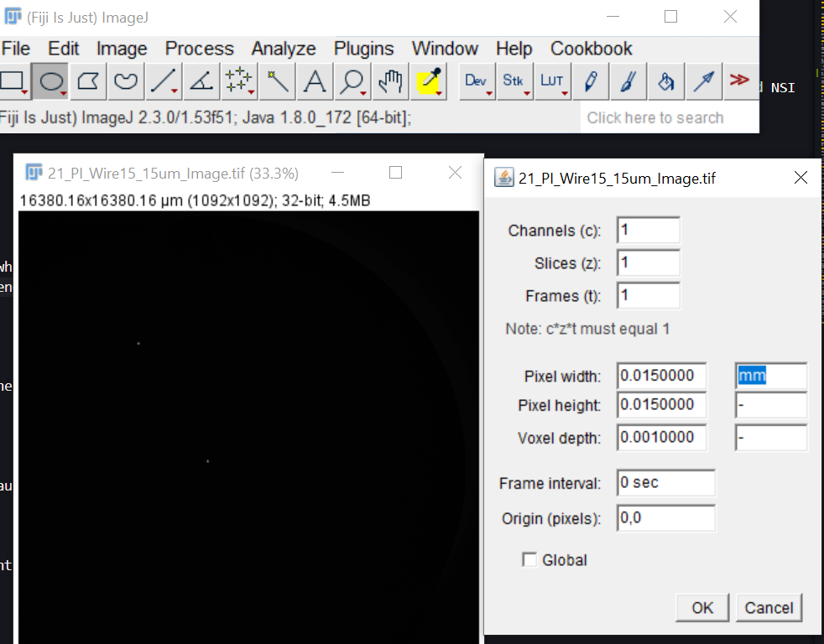Close the Properties dialog with X

(801, 178)
